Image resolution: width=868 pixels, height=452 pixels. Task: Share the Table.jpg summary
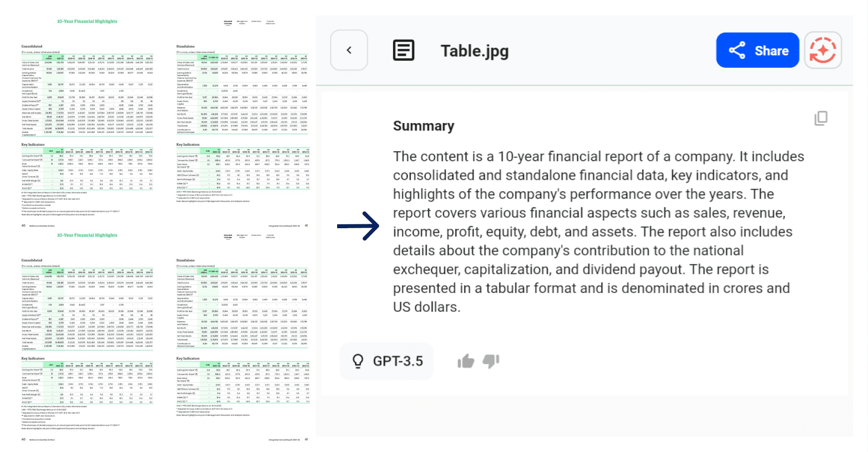click(757, 50)
